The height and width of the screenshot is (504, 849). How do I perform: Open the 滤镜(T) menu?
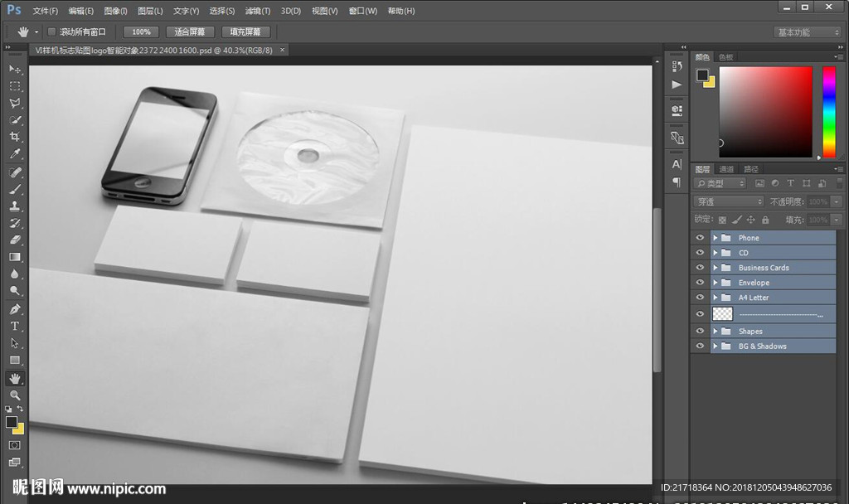pos(258,12)
